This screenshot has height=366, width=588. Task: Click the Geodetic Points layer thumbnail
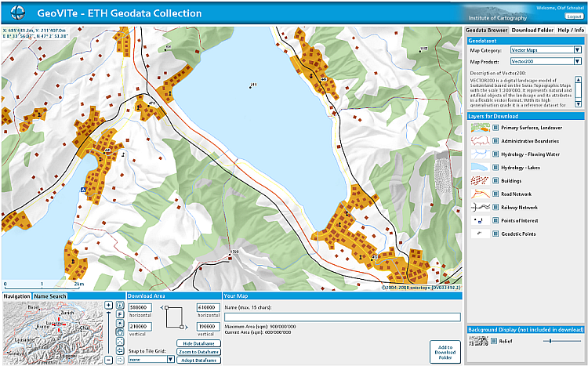click(x=481, y=234)
